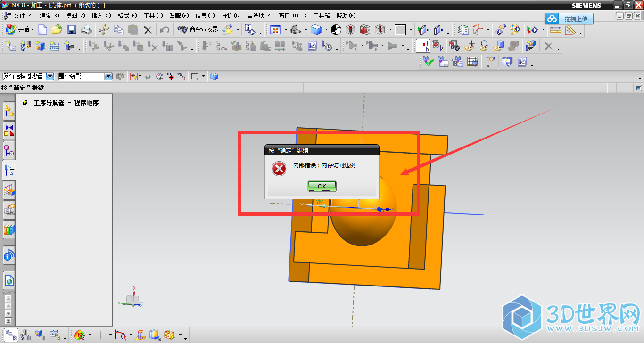The width and height of the screenshot is (644, 343).
Task: Click the 工序导航器 - 程序顺序 header
Action: (66, 103)
